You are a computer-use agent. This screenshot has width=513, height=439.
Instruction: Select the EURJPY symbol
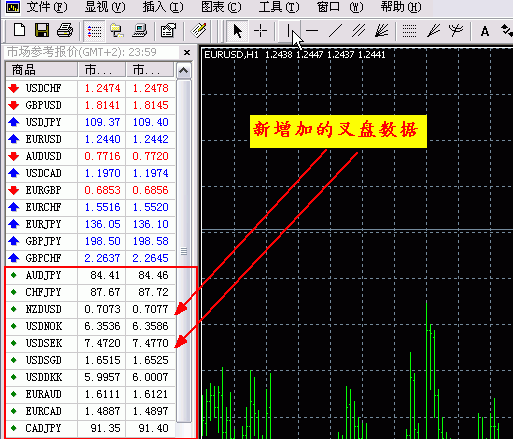43,224
